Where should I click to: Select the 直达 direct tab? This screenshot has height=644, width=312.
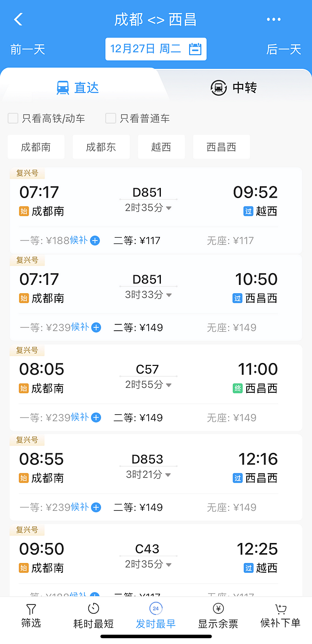[78, 88]
